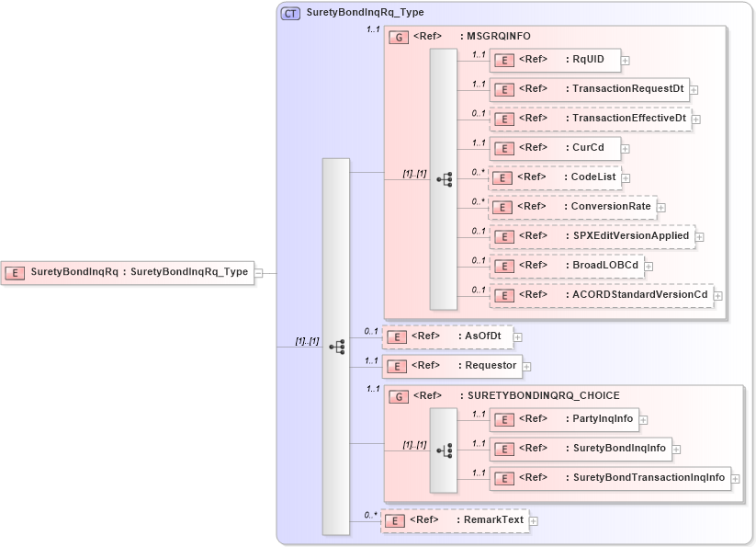
Task: Expand the RqUID element with its plus box
Action: pos(625,60)
